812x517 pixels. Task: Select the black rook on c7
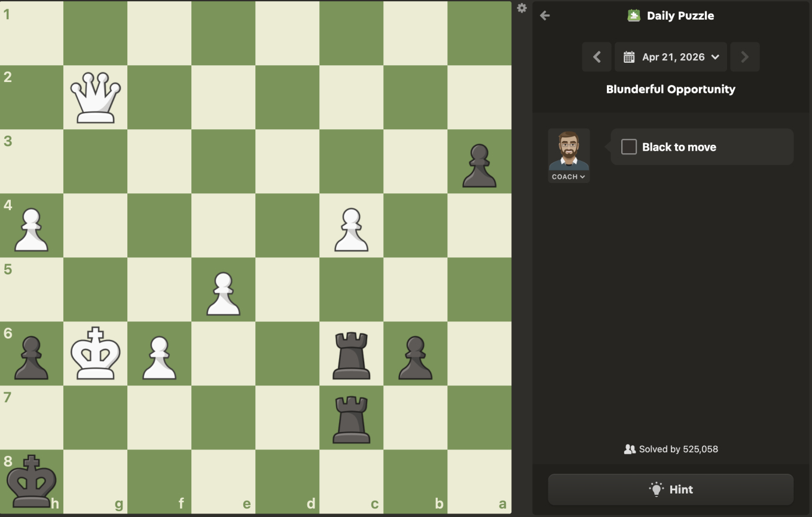point(352,420)
